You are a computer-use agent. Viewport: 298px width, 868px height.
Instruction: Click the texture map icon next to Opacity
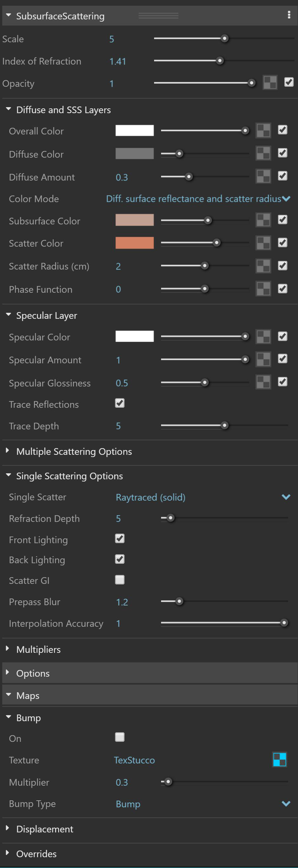270,83
